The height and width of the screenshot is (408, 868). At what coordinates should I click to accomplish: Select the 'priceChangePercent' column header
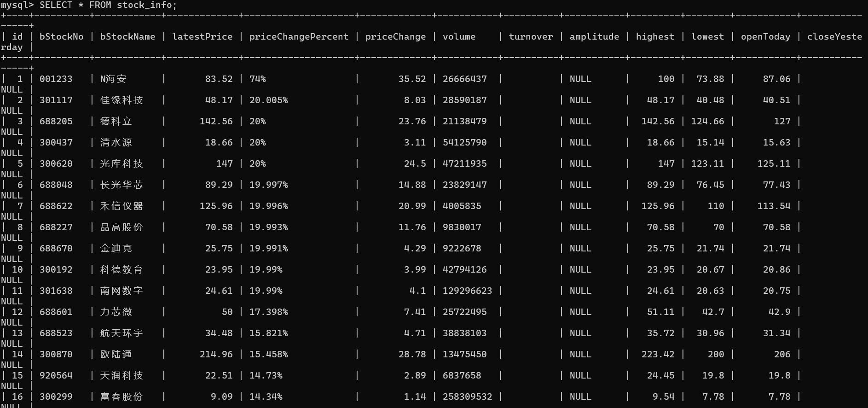(x=299, y=36)
